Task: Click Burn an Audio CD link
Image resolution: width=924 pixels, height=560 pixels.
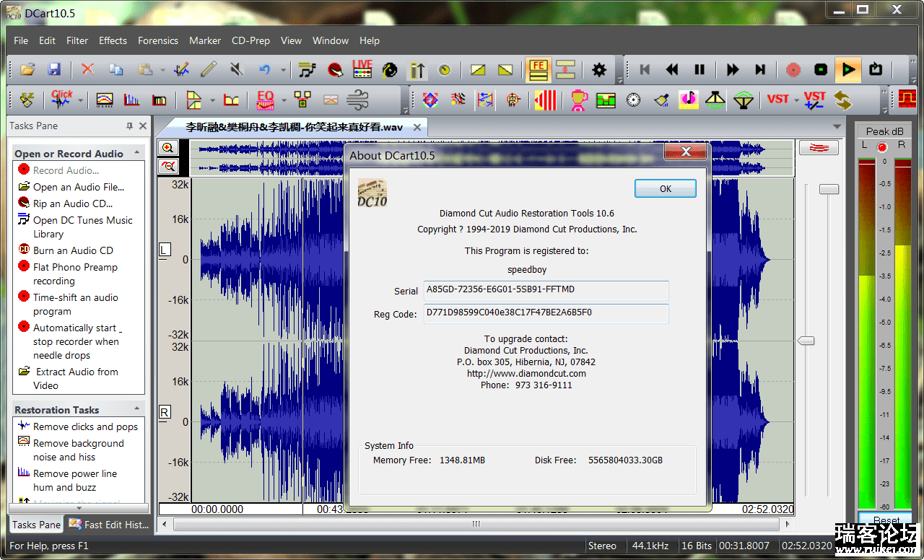Action: click(73, 250)
